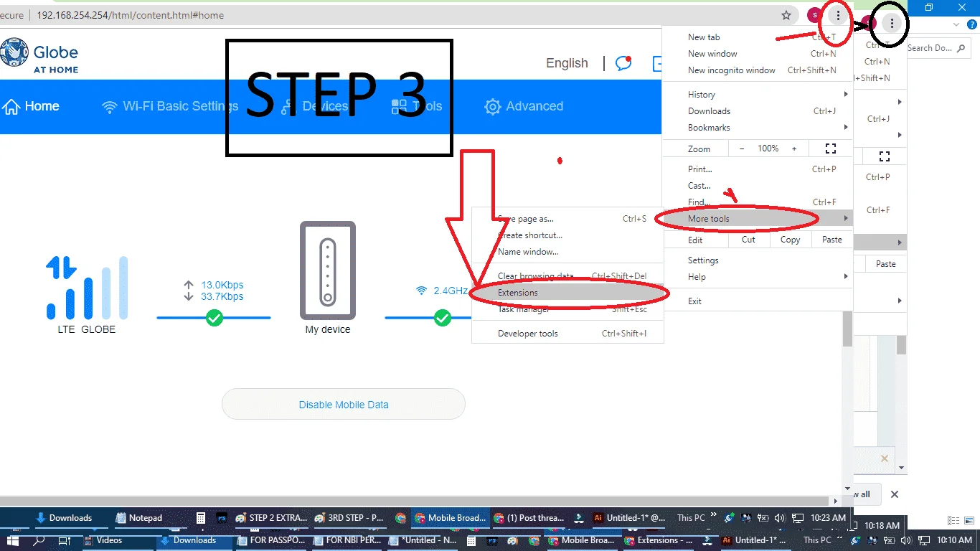Click Copy in the Edit row
This screenshot has height=551, width=980.
point(790,240)
